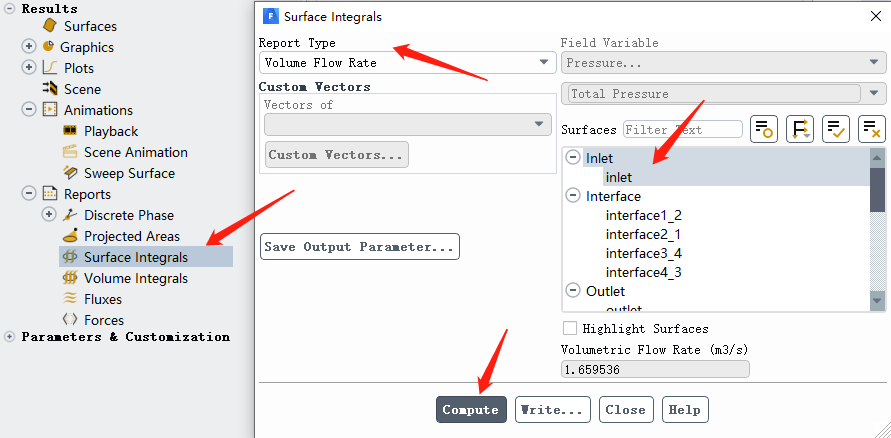Click the deselect-all surfaces X icon
Screen dimensions: 891x438
(x=872, y=129)
